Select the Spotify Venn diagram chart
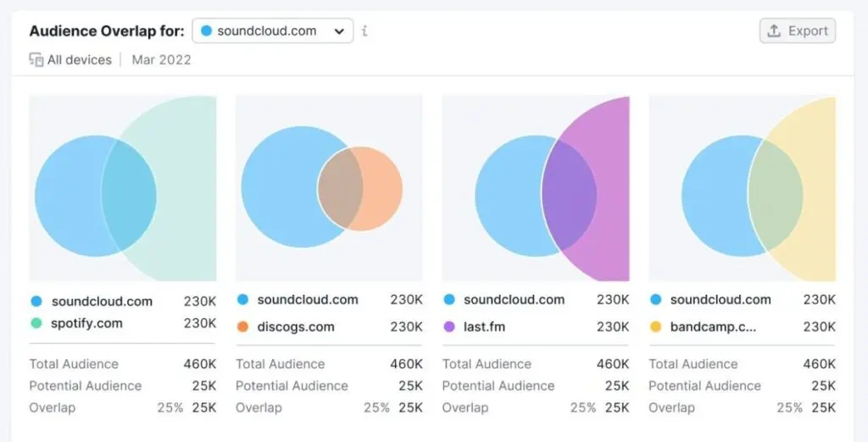The height and width of the screenshot is (442, 868). point(123,188)
